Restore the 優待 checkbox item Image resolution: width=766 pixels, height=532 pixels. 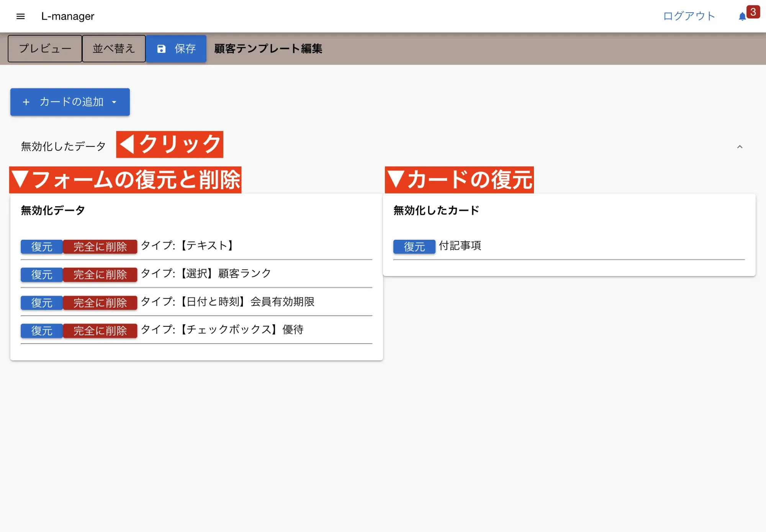[41, 331]
